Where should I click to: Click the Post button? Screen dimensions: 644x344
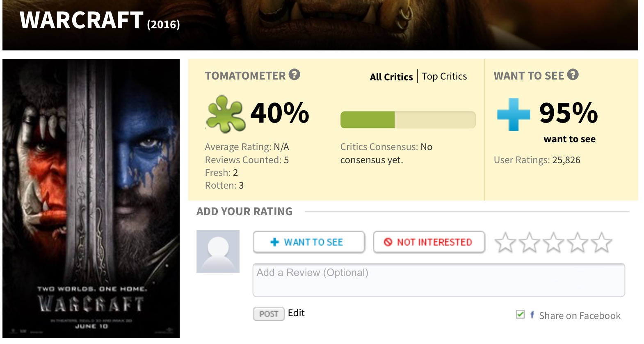pos(269,314)
